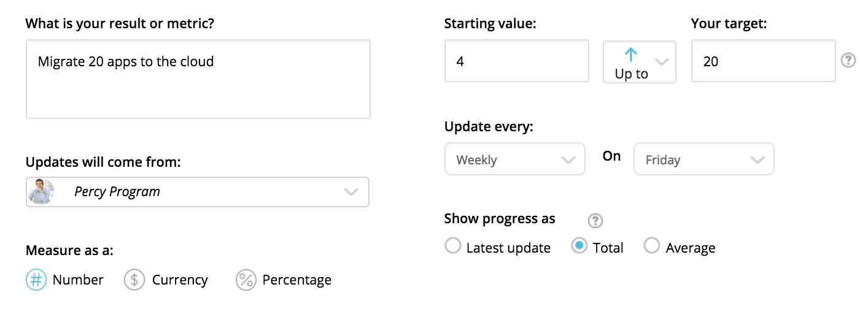Image resolution: width=868 pixels, height=314 pixels.
Task: Click the help icon beside target field
Action: [848, 61]
